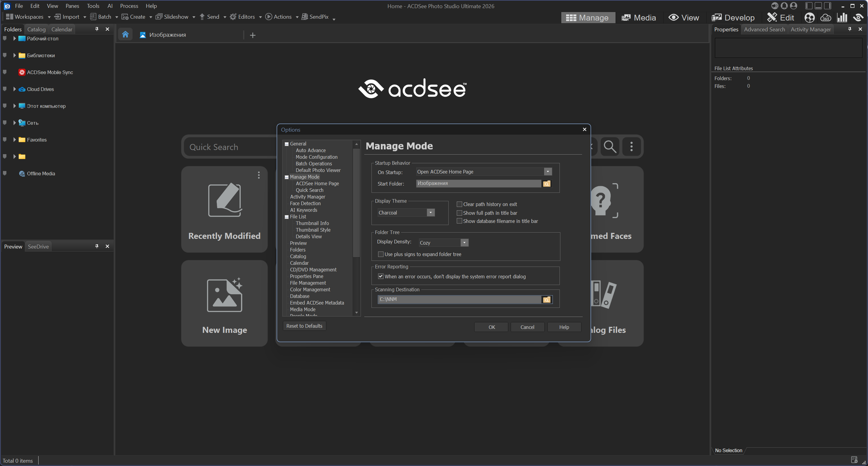Click the home tab icon
The image size is (868, 466).
pyautogui.click(x=125, y=34)
